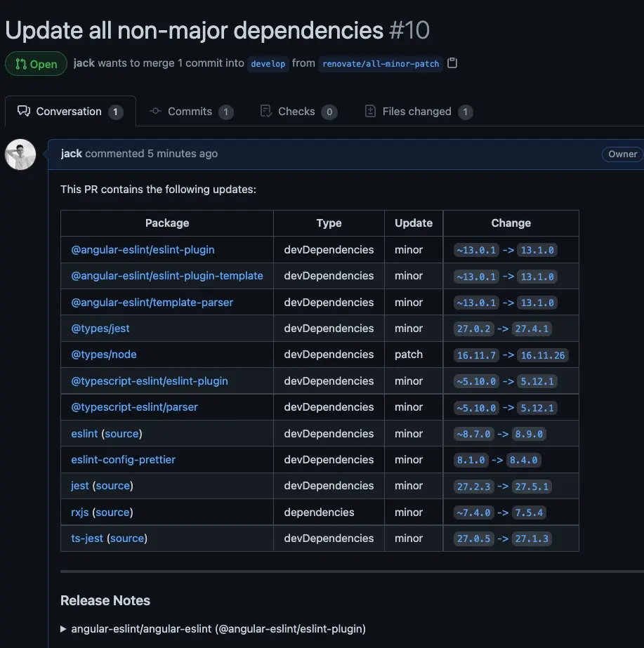The image size is (644, 648).
Task: Open the @angular-eslint/eslint-plugin package link
Action: click(143, 250)
